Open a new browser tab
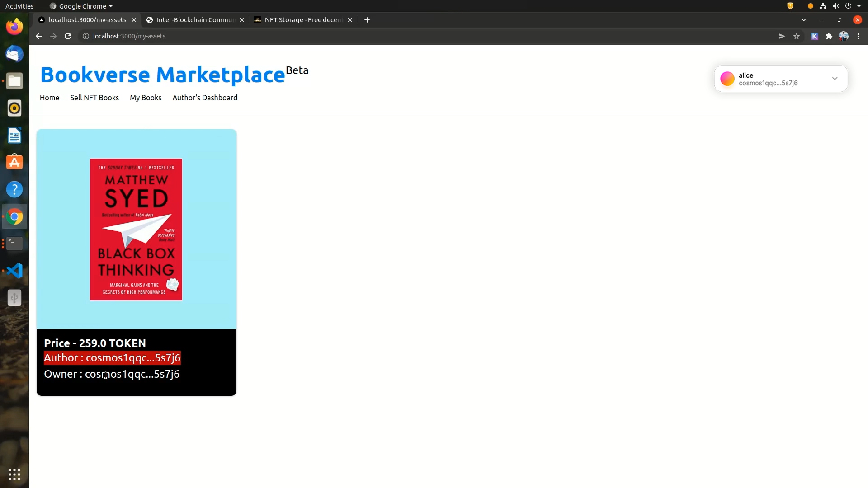This screenshot has width=868, height=488. [x=367, y=20]
